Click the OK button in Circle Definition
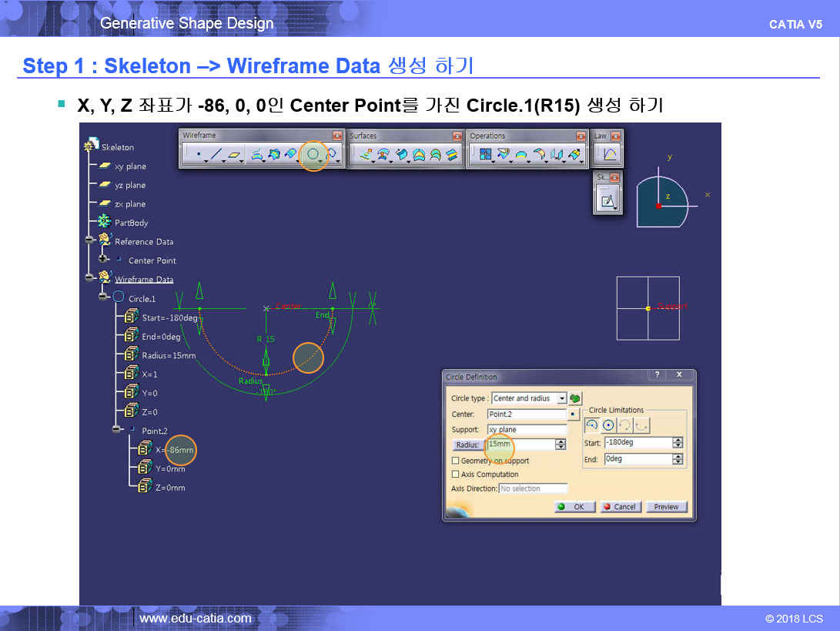 coord(572,507)
